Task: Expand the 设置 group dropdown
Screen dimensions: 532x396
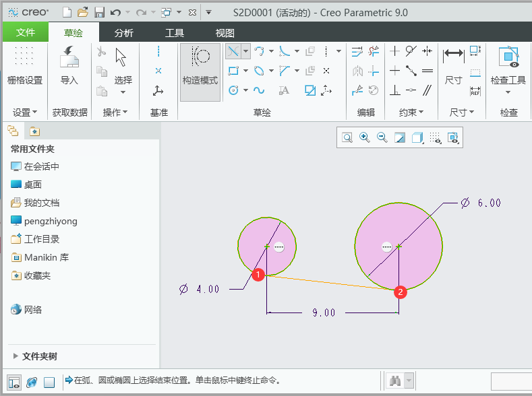Action: [x=25, y=112]
